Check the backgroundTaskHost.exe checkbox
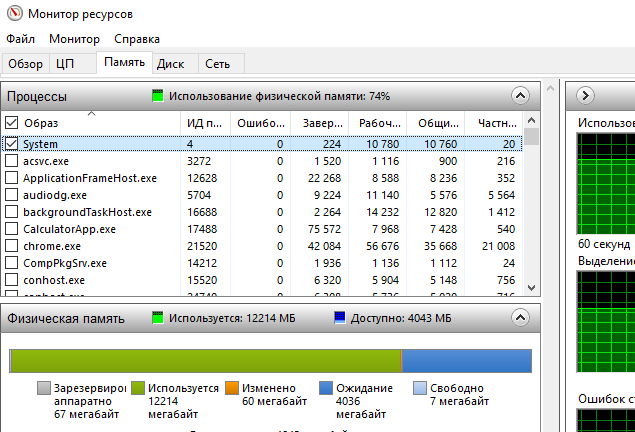This screenshot has height=432, width=635. [11, 212]
